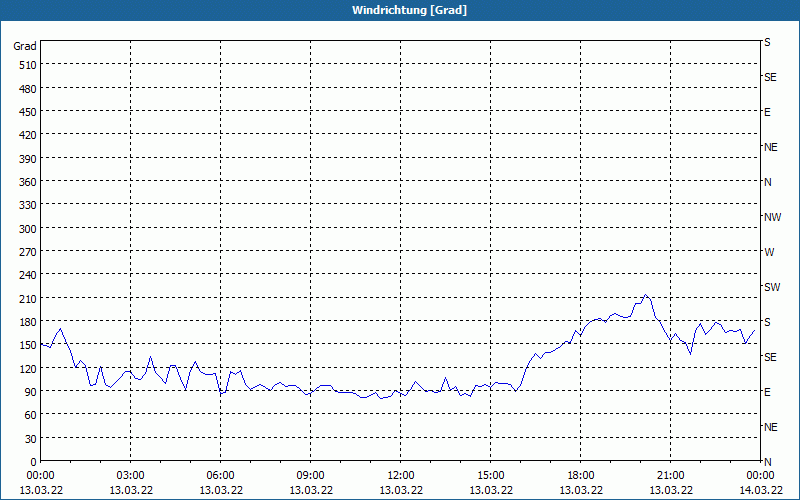Image resolution: width=800 pixels, height=500 pixels.
Task: Click the 'W' compass label on right axis
Action: [769, 252]
